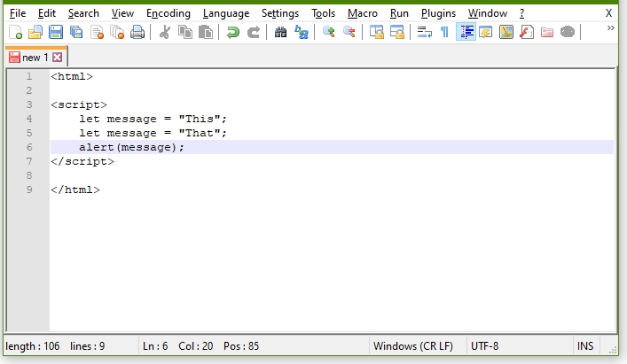Click the length : 106 status entry
The width and height of the screenshot is (627, 364).
pyautogui.click(x=33, y=346)
